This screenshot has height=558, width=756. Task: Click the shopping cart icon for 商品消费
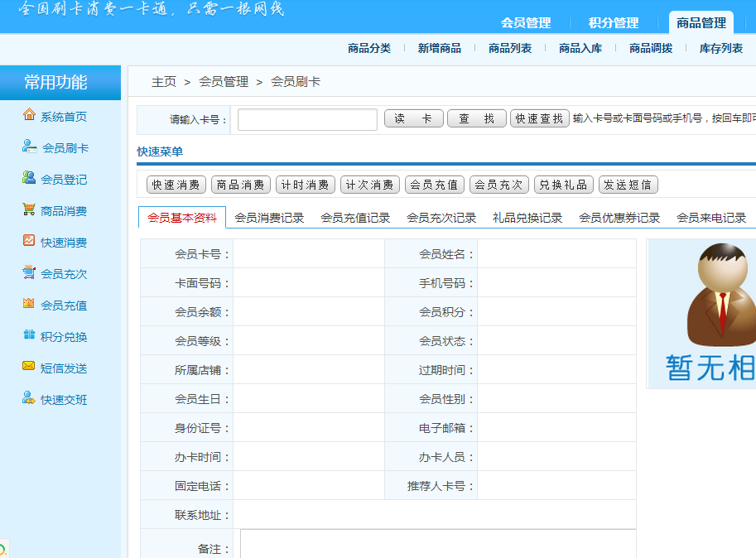(29, 209)
